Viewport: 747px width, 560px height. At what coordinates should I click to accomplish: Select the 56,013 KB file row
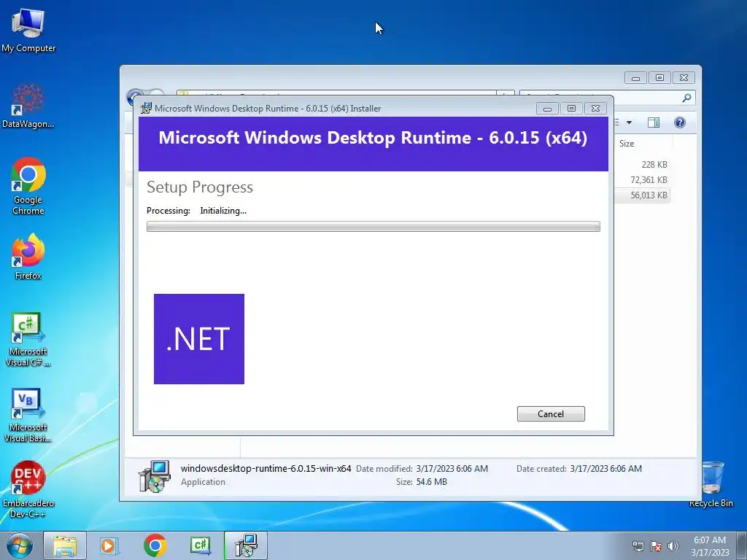click(x=642, y=195)
